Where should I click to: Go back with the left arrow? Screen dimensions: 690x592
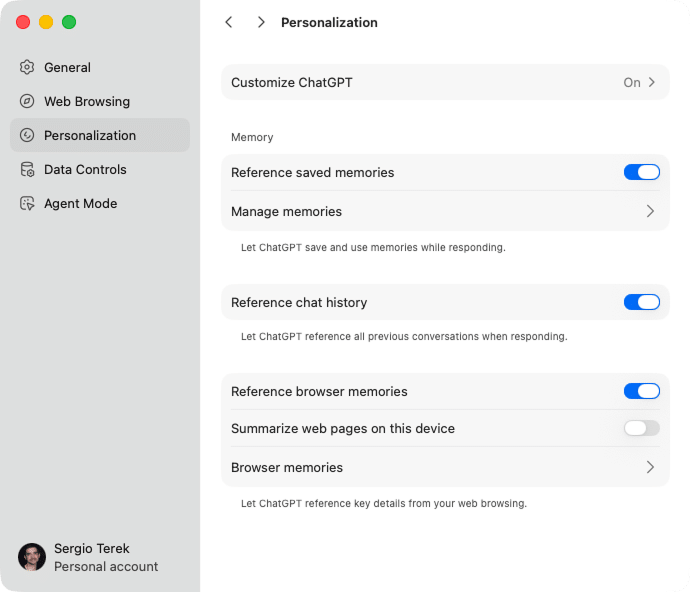pyautogui.click(x=229, y=22)
